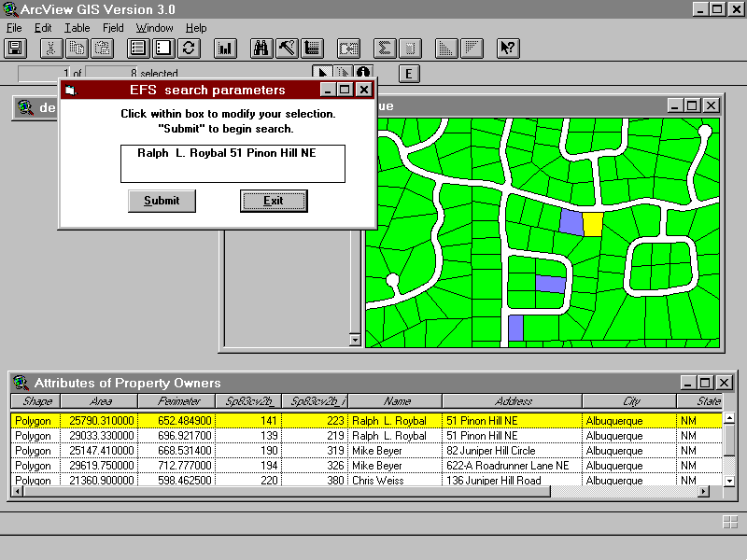Screen dimensions: 747x560
Task: Select the Edit cell tool
Action: pyautogui.click(x=343, y=73)
